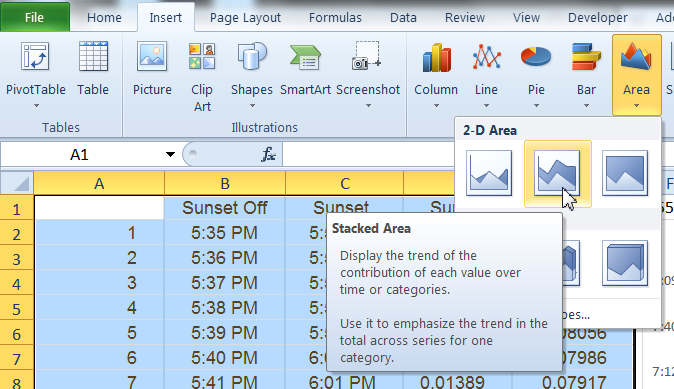
Task: Click cell containing 5:36 PM
Action: tap(225, 258)
